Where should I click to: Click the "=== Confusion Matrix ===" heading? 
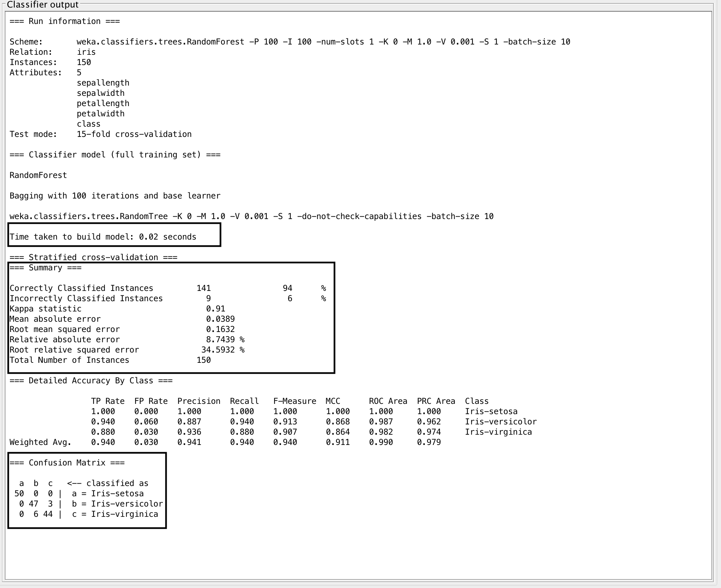tap(67, 463)
